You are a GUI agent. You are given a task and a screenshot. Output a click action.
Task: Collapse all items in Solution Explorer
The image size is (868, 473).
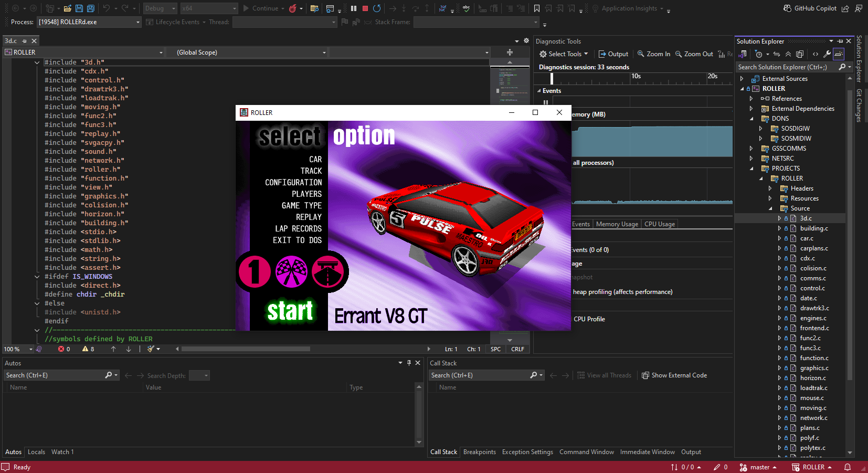coord(788,54)
